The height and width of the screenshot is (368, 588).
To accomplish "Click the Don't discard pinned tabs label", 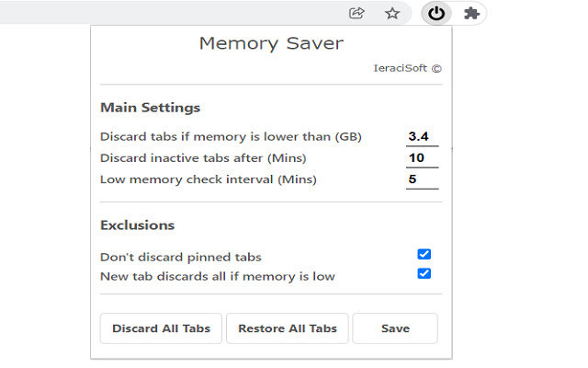I will click(x=187, y=258).
